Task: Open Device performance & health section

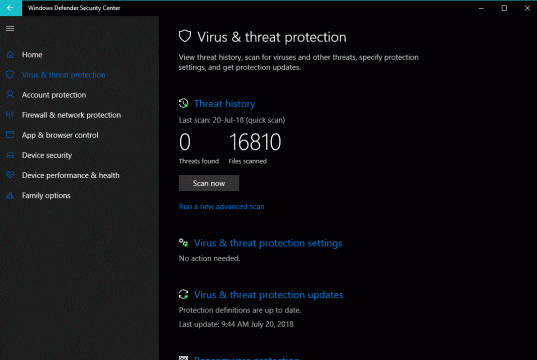Action: tap(71, 175)
